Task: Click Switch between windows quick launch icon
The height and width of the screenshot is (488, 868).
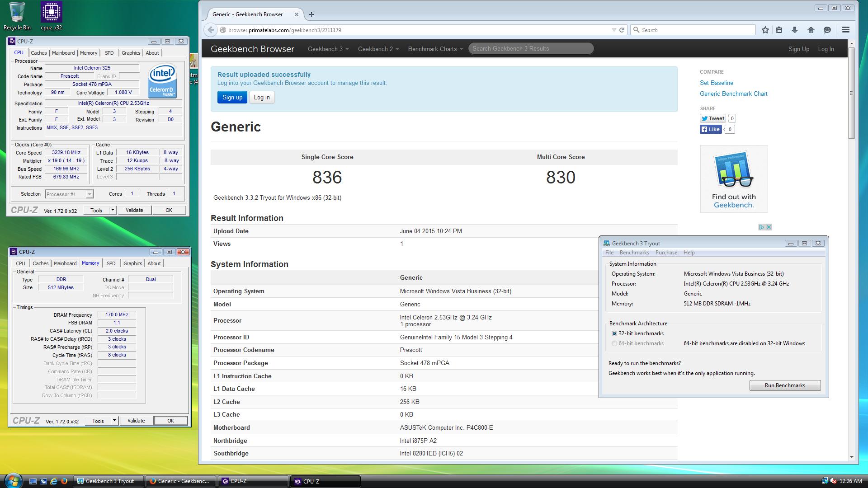Action: (x=43, y=481)
